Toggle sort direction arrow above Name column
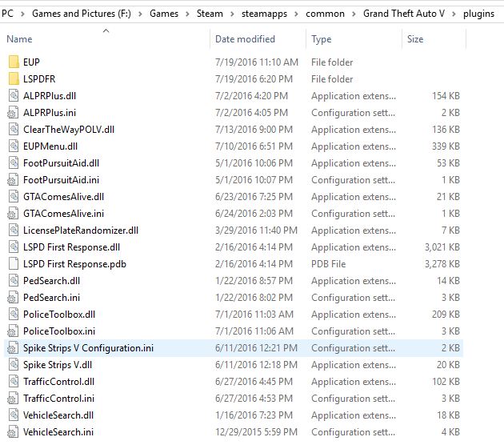 106,31
